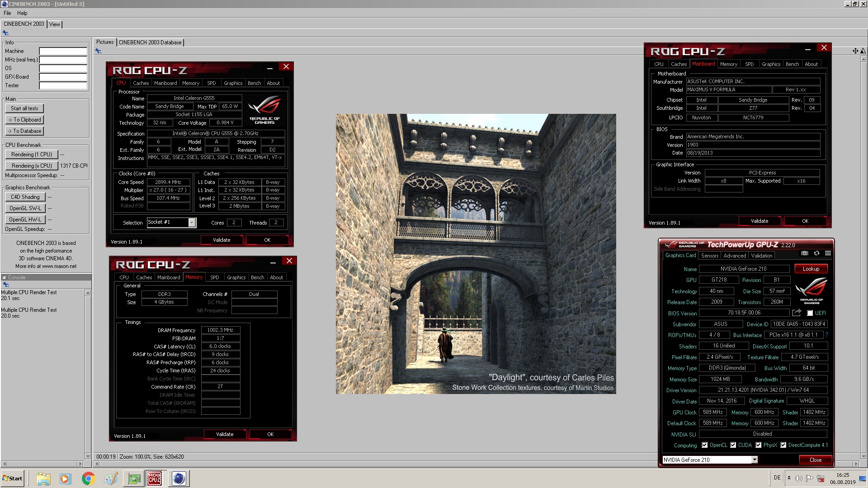This screenshot has height=488, width=868.
Task: Run the OpenGL HW-L benchmark
Action: [x=25, y=220]
